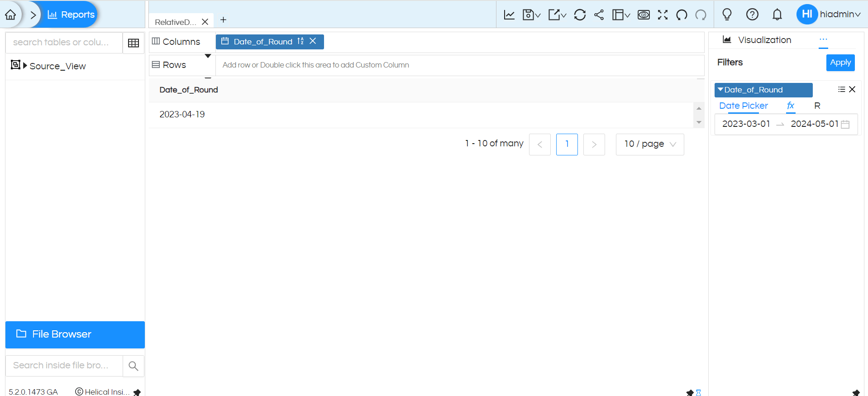Open the hiadmin user menu dropdown

click(x=840, y=14)
